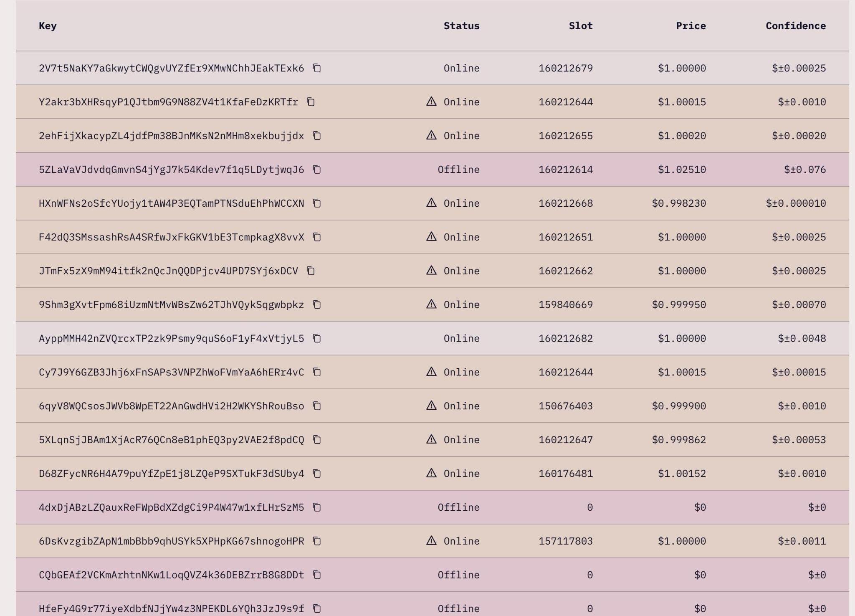This screenshot has height=616, width=855.
Task: Copy the AyppMMH42nZVQrcx key
Action: tap(317, 338)
